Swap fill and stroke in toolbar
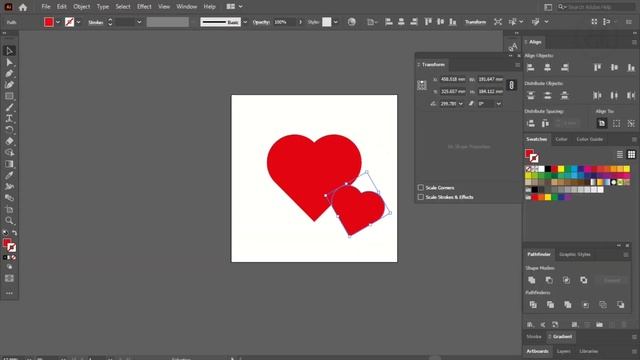Screen dimensions: 640x360 [x=14, y=233]
